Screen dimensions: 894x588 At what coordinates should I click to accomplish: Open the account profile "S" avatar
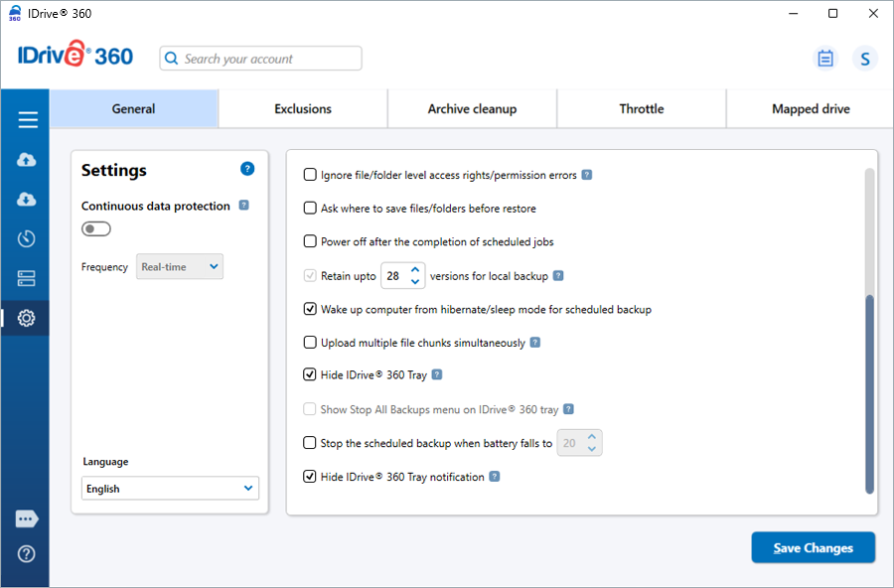coord(865,59)
